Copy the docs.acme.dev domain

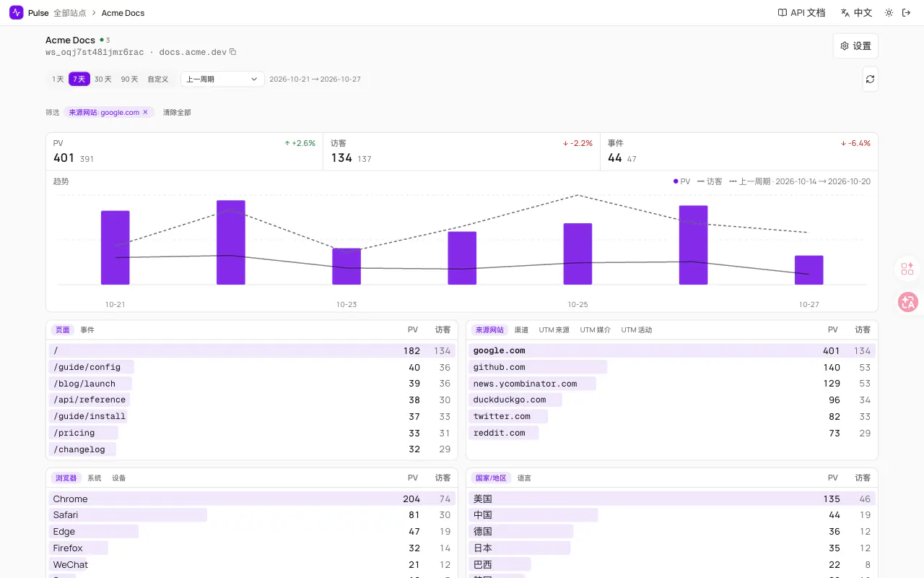[x=233, y=52]
